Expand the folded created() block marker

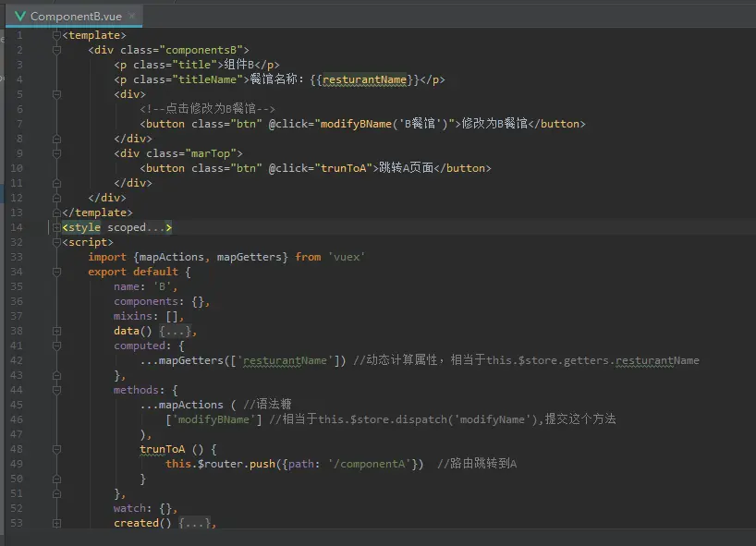(x=56, y=523)
